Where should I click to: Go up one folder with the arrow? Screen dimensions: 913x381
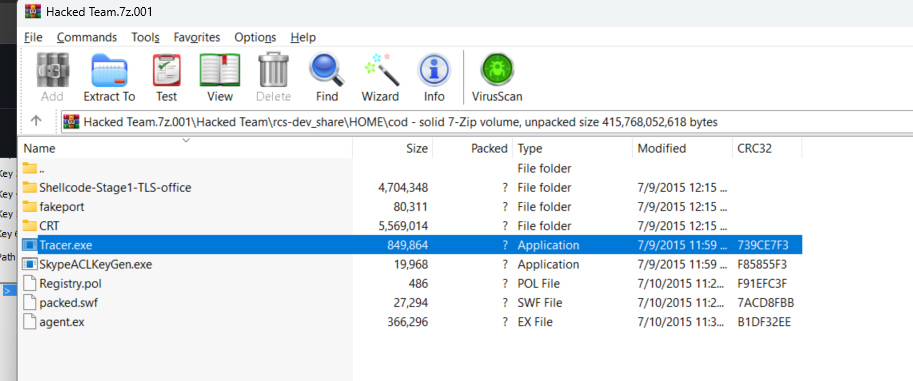tap(36, 121)
